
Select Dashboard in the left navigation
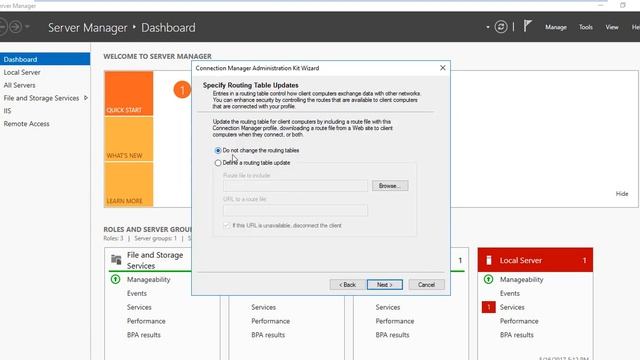coord(45,59)
